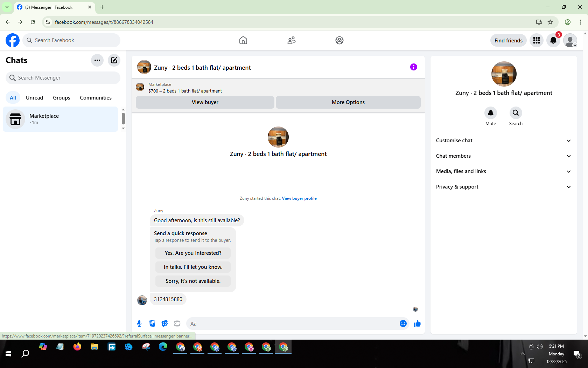Open the Groups icon in top navigation
Viewport: 588px width, 368px height.
[x=339, y=40]
